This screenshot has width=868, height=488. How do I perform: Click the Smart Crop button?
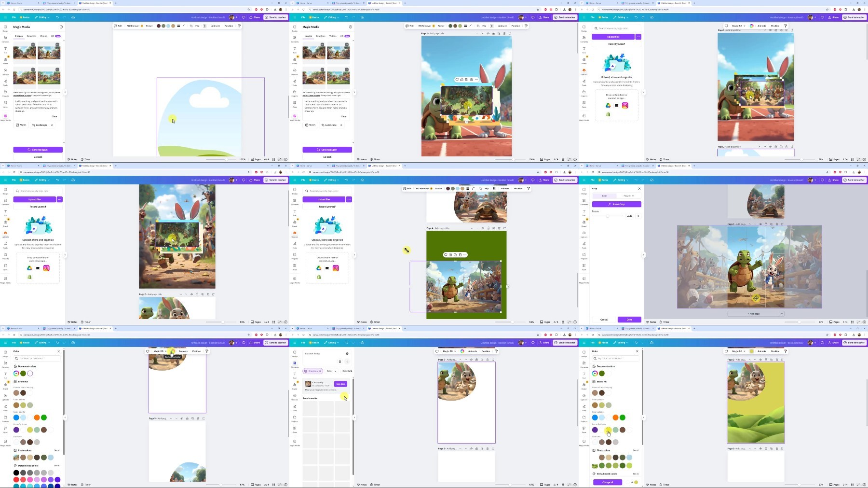pyautogui.click(x=617, y=204)
